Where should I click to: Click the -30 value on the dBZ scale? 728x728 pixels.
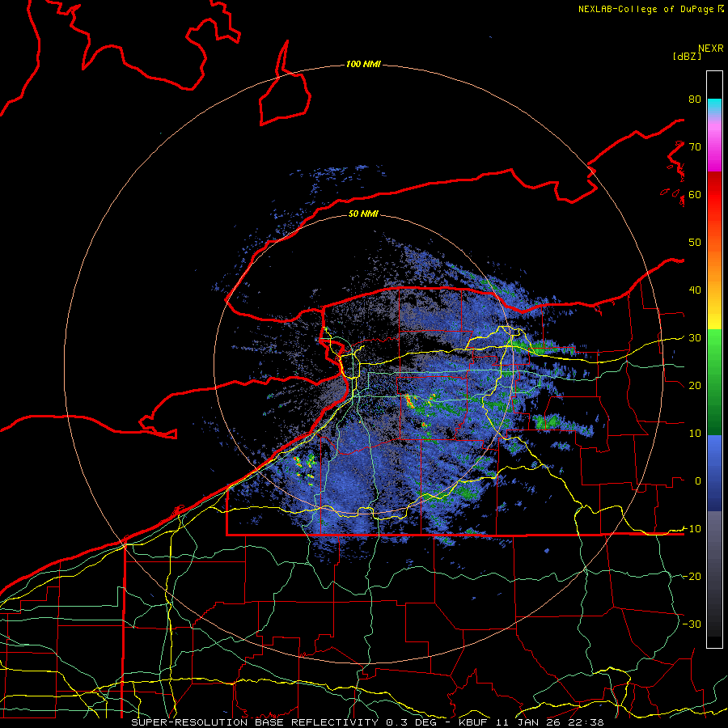pyautogui.click(x=692, y=624)
